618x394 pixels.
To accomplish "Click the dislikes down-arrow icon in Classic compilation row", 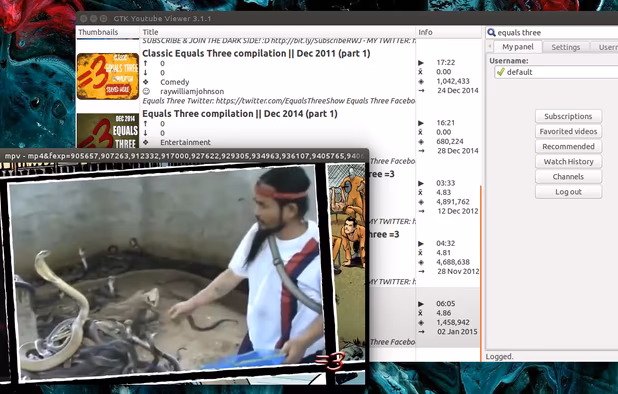I will [145, 73].
